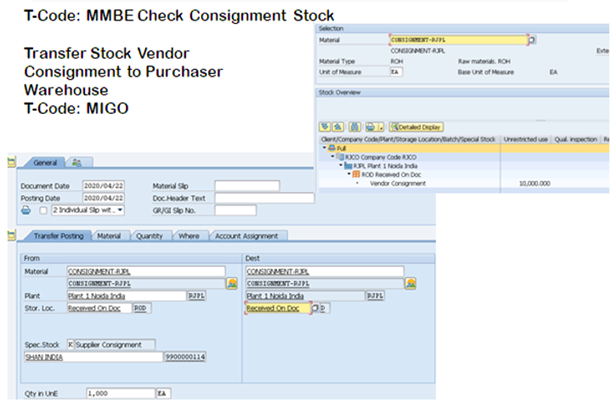The width and height of the screenshot is (616, 403).
Task: Click the vendor number 9900000114 field
Action: point(185,357)
